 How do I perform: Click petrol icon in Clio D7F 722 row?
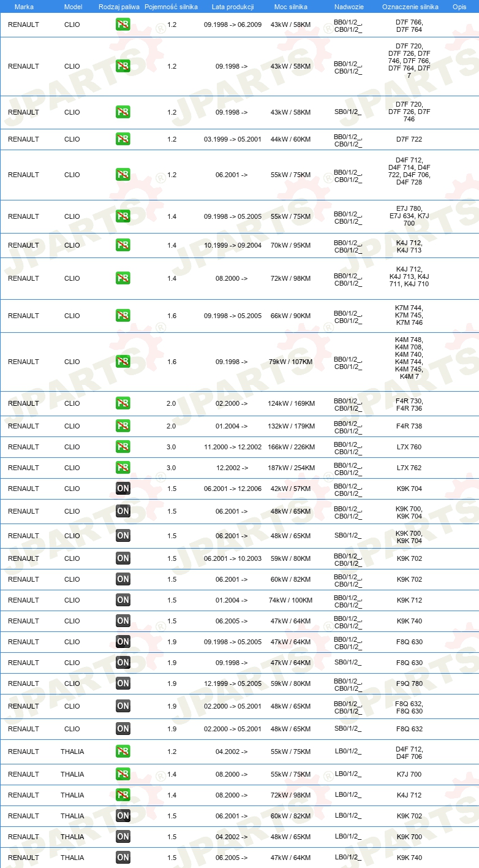click(123, 139)
